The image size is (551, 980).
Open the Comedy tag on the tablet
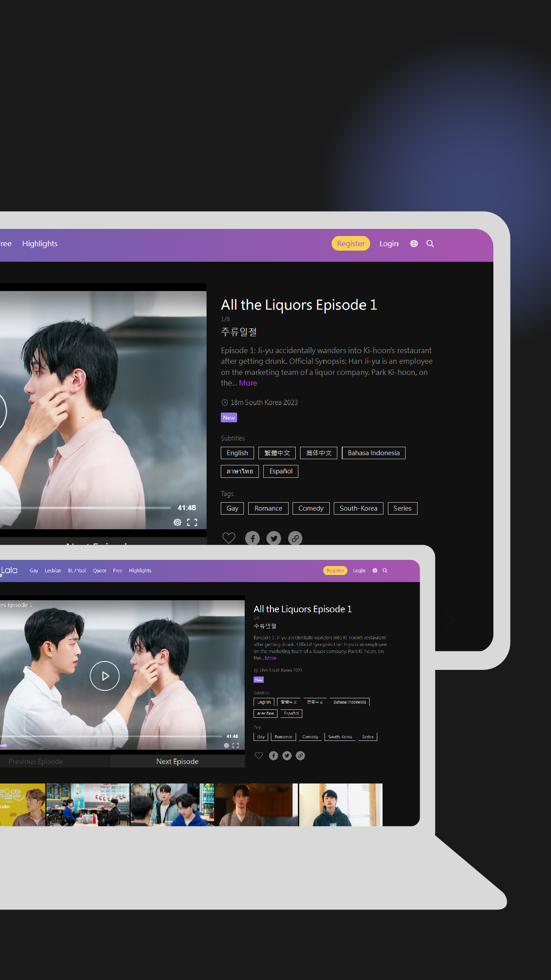point(311,508)
